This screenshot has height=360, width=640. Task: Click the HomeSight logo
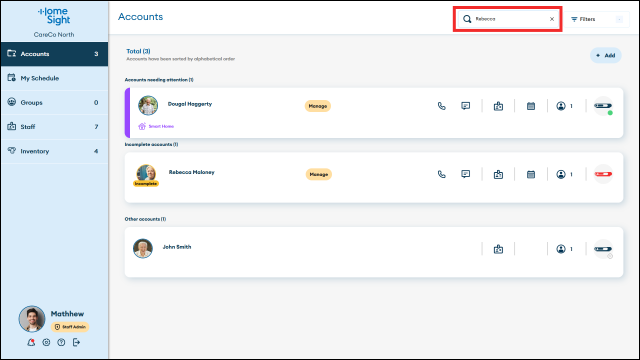pyautogui.click(x=54, y=16)
